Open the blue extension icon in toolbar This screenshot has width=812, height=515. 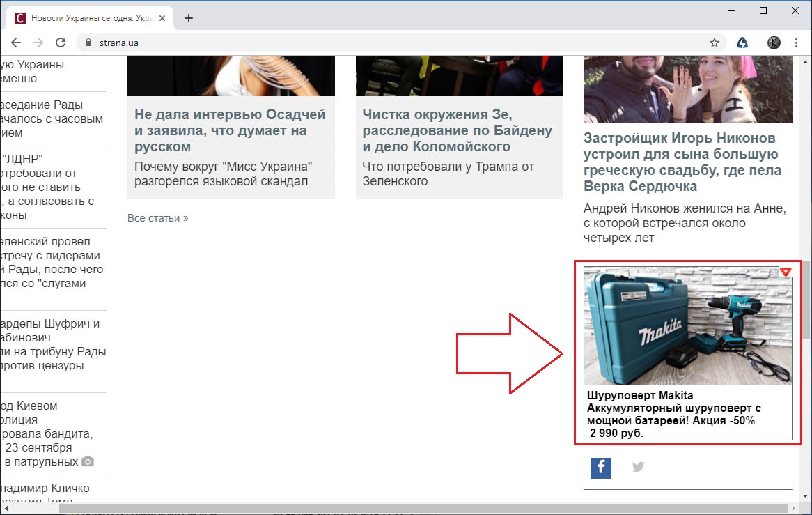click(x=742, y=43)
